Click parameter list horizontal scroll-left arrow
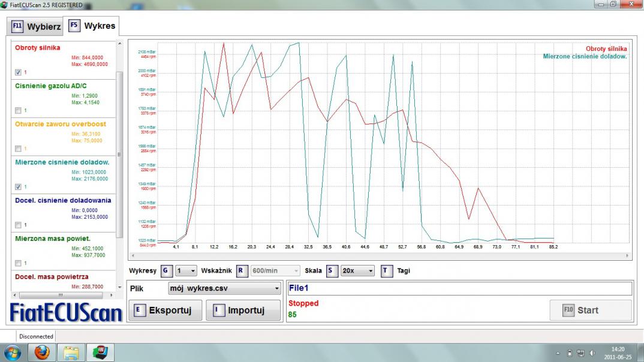This screenshot has height=362, width=644. click(15, 295)
